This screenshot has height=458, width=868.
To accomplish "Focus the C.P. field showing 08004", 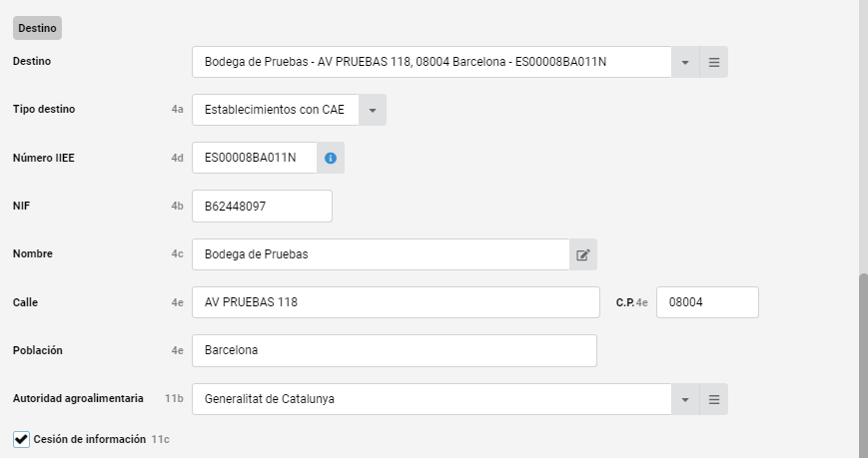I will (x=707, y=302).
